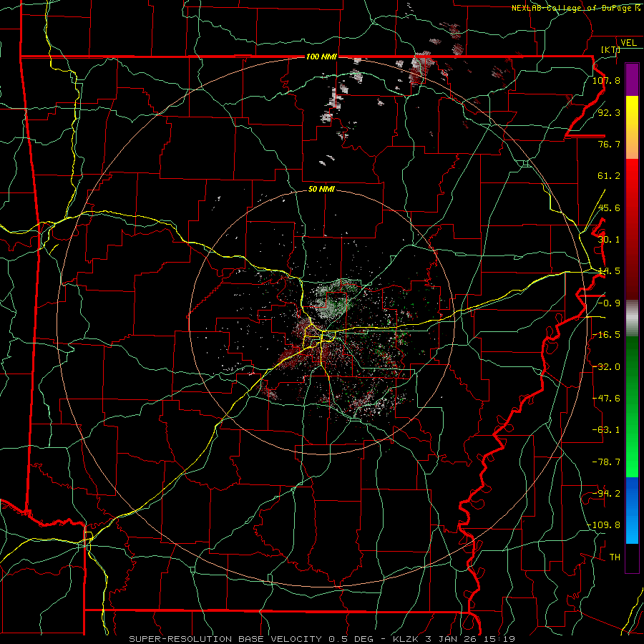Select the gray segment of the color bar
This screenshot has height=644, width=644.
click(x=632, y=318)
